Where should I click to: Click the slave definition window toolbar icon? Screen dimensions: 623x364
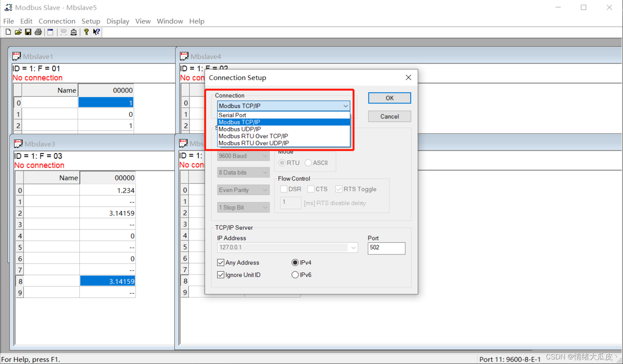[x=50, y=32]
